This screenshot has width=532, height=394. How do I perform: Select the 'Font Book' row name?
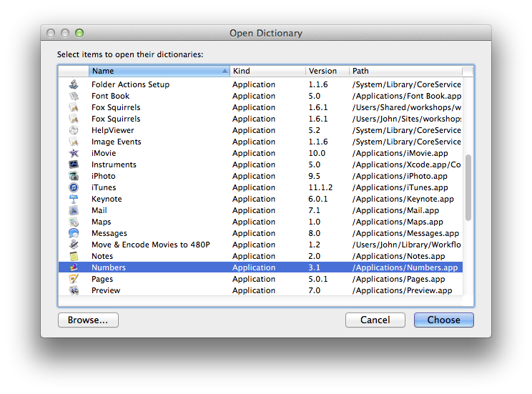pos(110,96)
